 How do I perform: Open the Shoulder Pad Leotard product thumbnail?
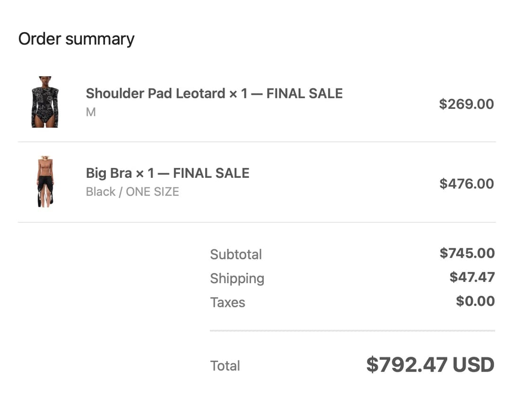click(x=45, y=102)
